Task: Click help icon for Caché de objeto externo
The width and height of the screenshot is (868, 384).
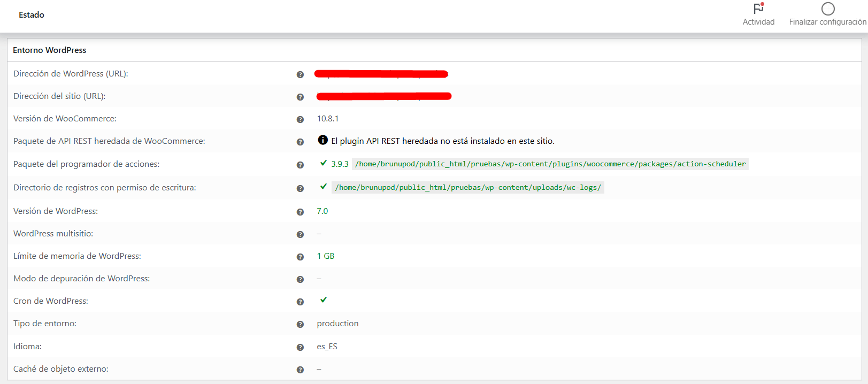Action: (300, 370)
